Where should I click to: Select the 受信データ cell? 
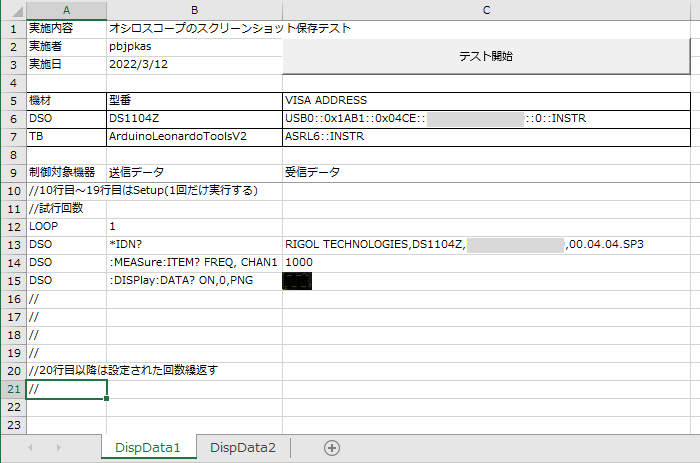(x=487, y=173)
